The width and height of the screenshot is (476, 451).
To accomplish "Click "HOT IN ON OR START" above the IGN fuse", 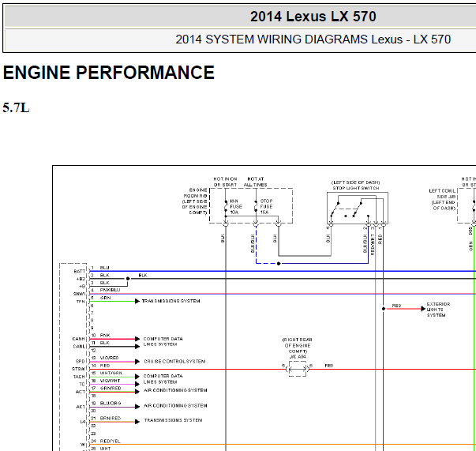I will (225, 182).
